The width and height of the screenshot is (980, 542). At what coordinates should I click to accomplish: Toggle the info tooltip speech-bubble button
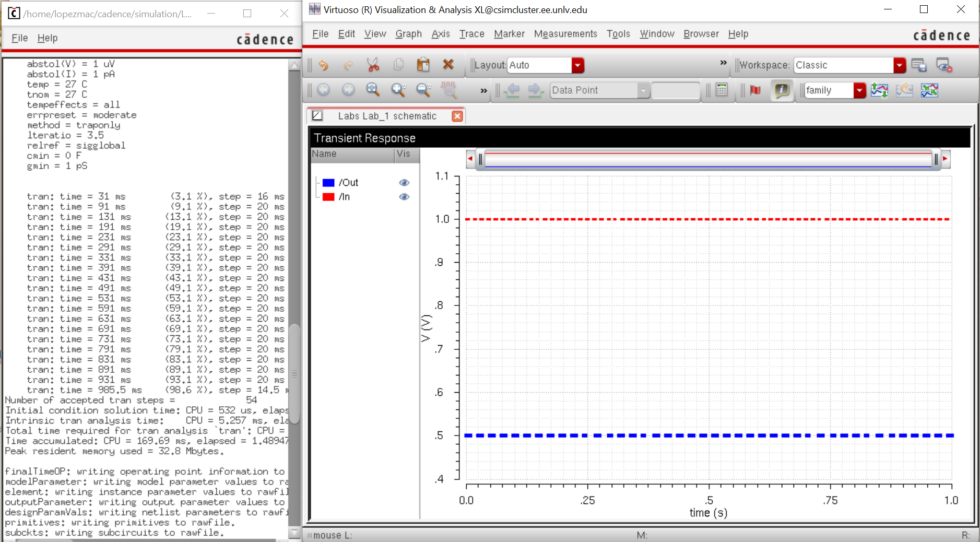pyautogui.click(x=782, y=90)
